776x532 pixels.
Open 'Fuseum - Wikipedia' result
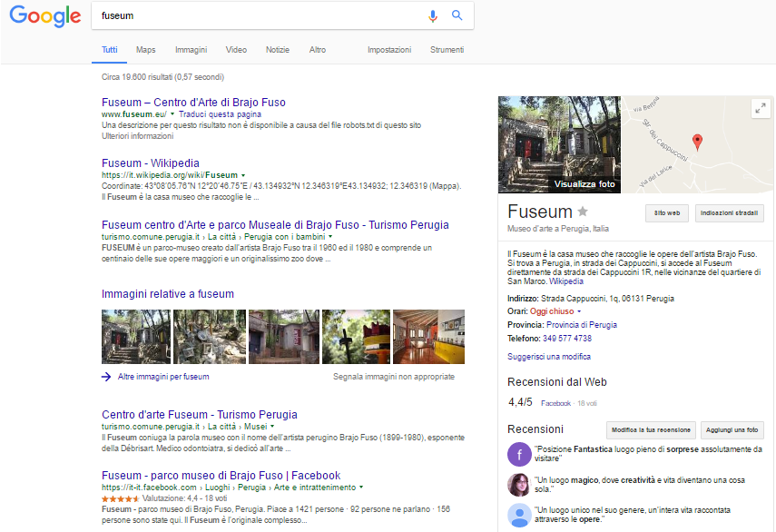[x=151, y=163]
